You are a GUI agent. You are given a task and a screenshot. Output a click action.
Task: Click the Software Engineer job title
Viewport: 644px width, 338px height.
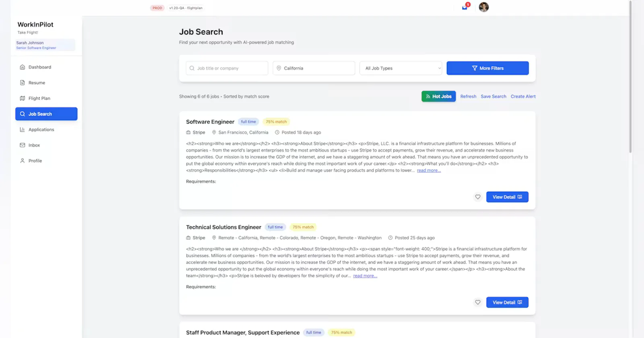(210, 122)
